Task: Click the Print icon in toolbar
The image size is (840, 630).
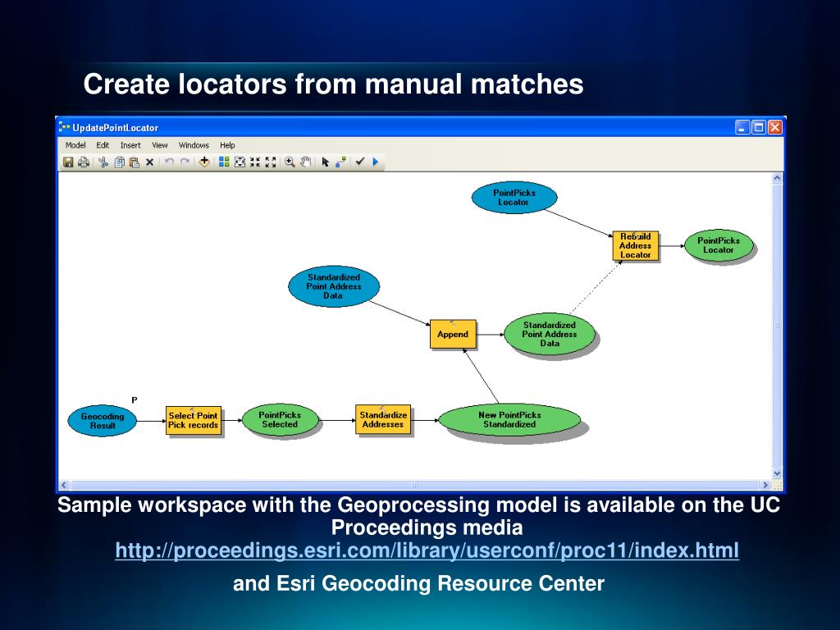Action: pos(84,162)
